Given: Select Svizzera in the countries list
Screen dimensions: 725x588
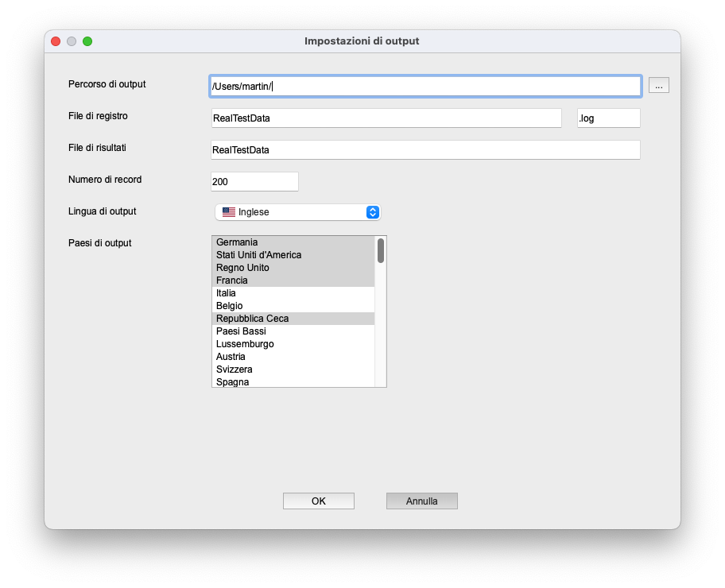Looking at the screenshot, I should tap(234, 369).
